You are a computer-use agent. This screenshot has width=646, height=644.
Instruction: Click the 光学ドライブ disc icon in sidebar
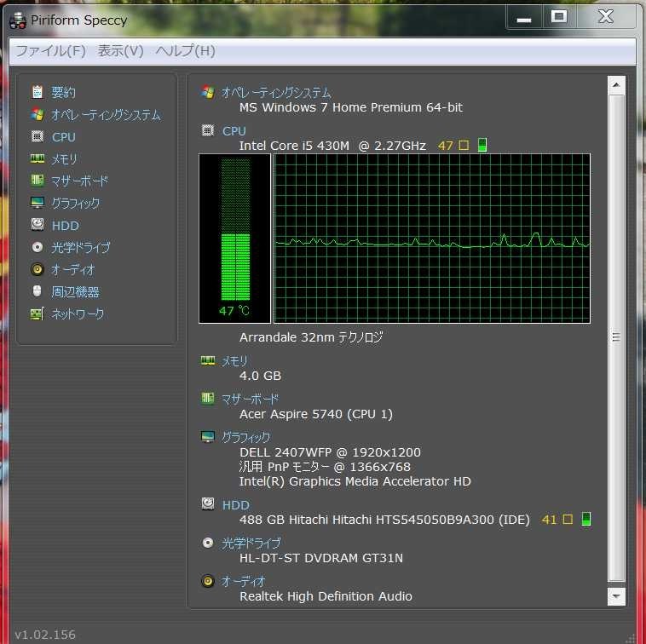coord(37,247)
